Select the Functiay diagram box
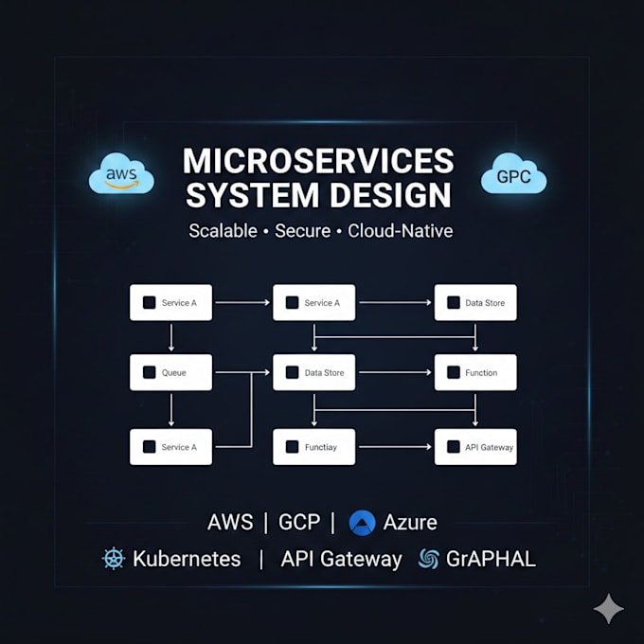Viewport: 644px width, 644px height. click(x=314, y=447)
